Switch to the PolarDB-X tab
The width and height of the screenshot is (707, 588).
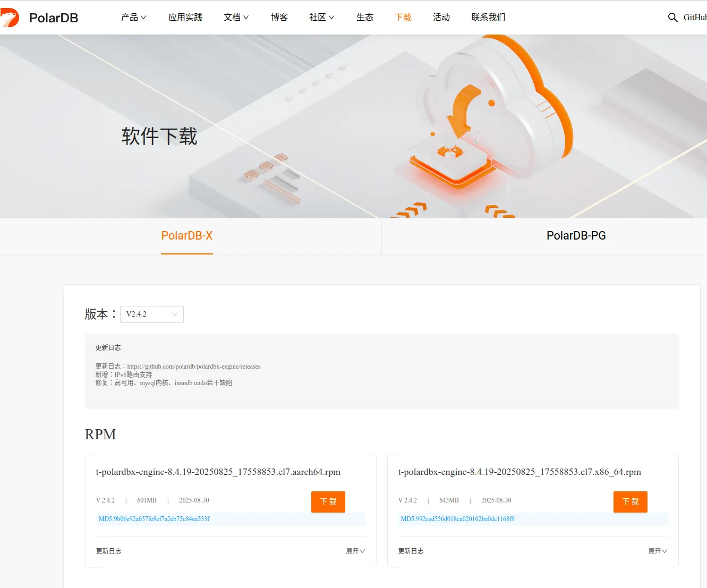tap(187, 236)
